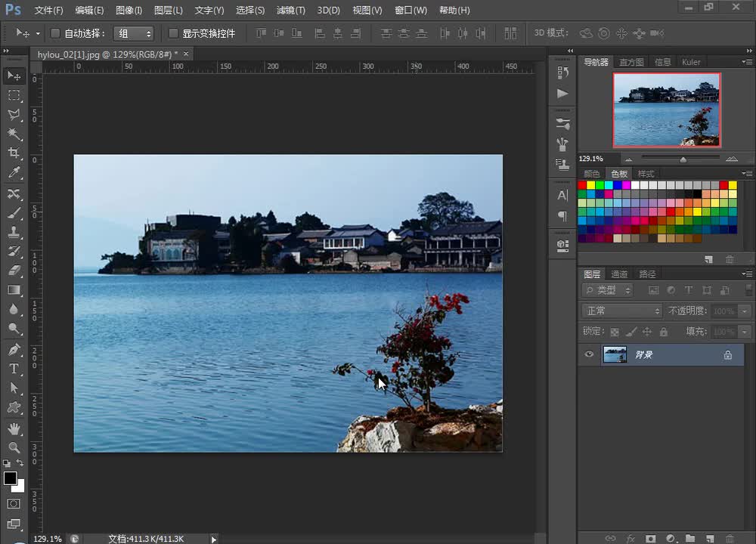Select the Crop tool
This screenshot has height=544, width=756.
click(x=14, y=153)
